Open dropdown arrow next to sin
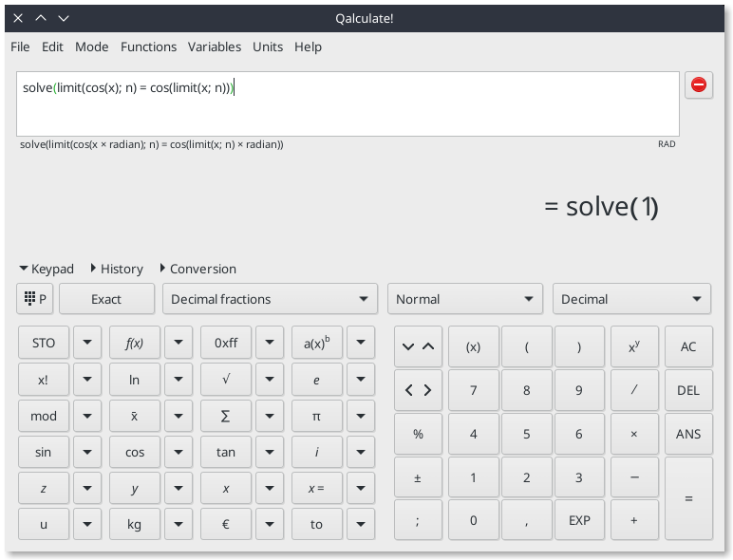 pos(87,452)
